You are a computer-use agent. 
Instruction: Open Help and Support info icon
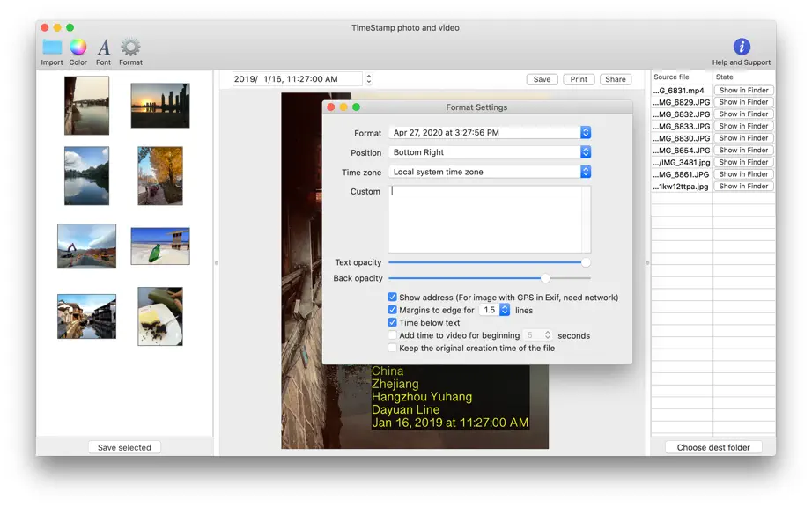[x=742, y=47]
